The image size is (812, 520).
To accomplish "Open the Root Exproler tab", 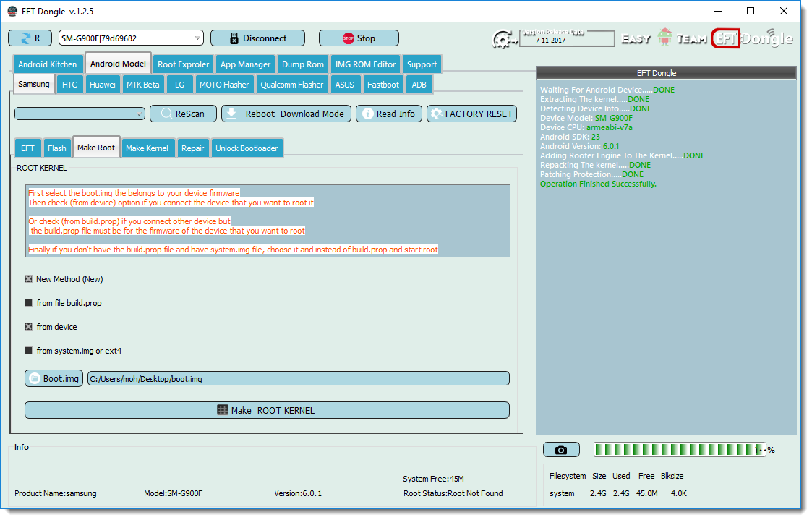I will tap(184, 64).
